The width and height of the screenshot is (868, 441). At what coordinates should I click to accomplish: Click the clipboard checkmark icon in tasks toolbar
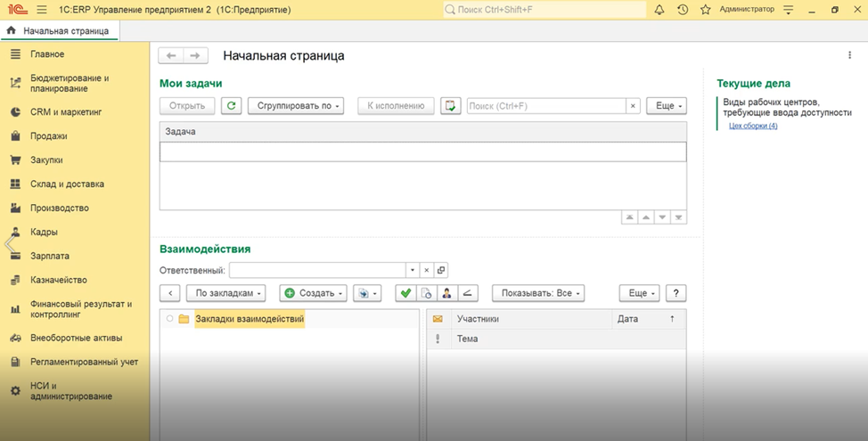451,106
